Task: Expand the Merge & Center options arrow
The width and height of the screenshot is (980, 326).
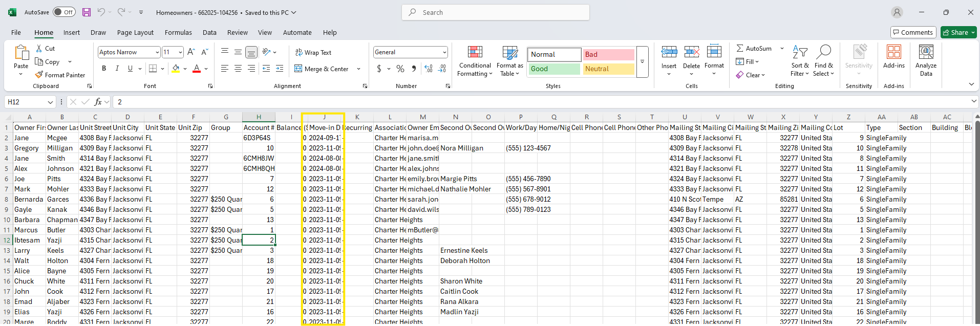Action: point(358,69)
